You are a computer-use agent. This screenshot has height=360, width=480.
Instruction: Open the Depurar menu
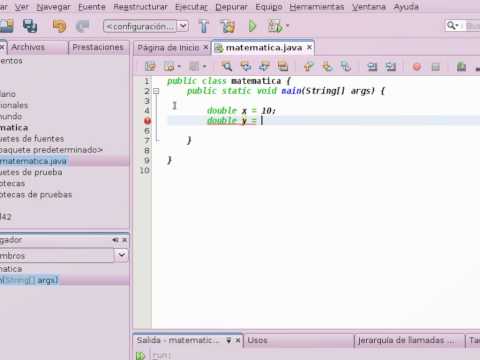click(231, 7)
